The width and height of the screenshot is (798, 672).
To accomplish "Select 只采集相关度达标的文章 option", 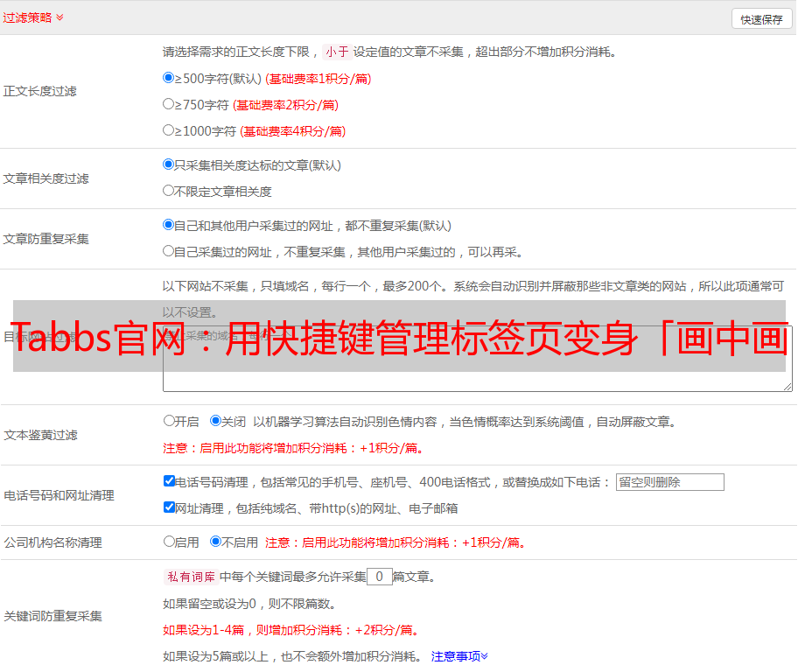I will click(169, 164).
